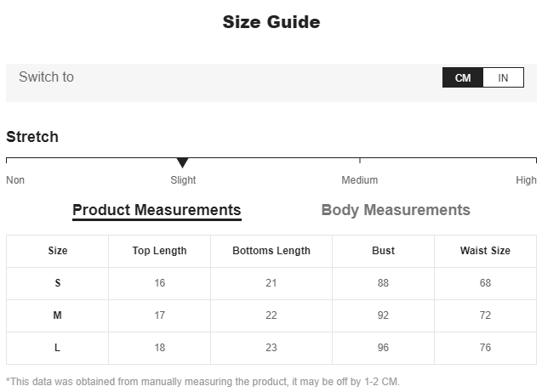
Task: Click the Medium tick on Stretch scale
Action: click(360, 160)
